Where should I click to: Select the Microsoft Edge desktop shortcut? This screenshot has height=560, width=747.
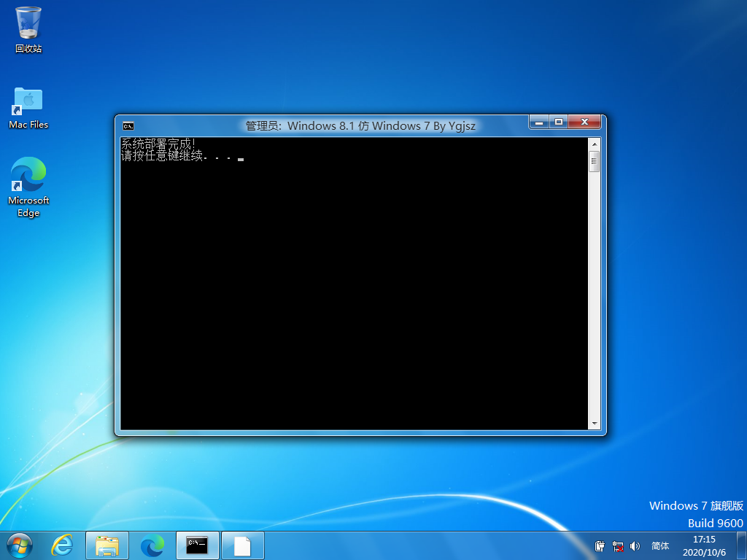click(x=28, y=187)
